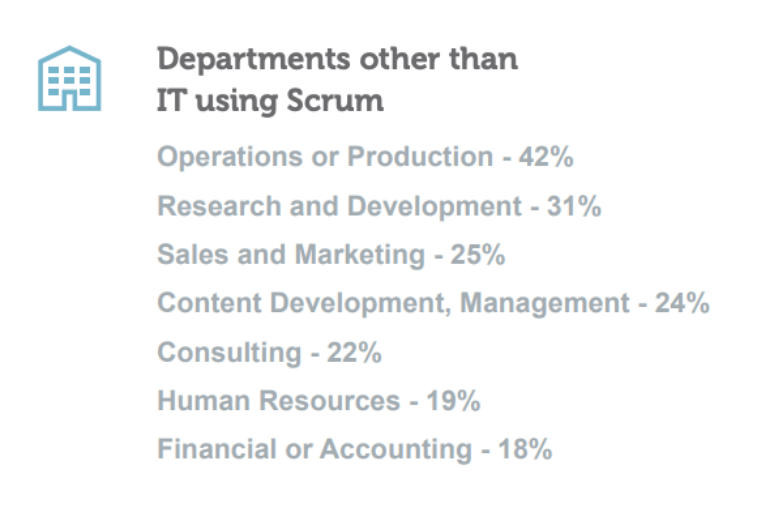Select the 'Sales and Marketing' text
Screen dimensions: 770x525
[x=291, y=254]
